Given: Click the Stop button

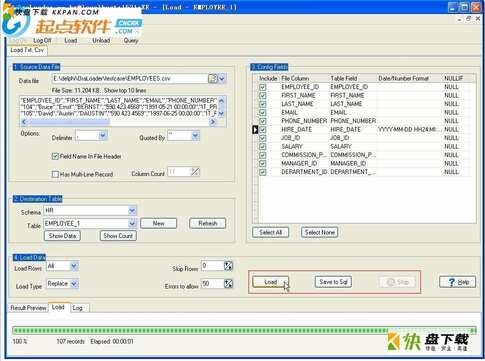Looking at the screenshot, I should [x=397, y=282].
